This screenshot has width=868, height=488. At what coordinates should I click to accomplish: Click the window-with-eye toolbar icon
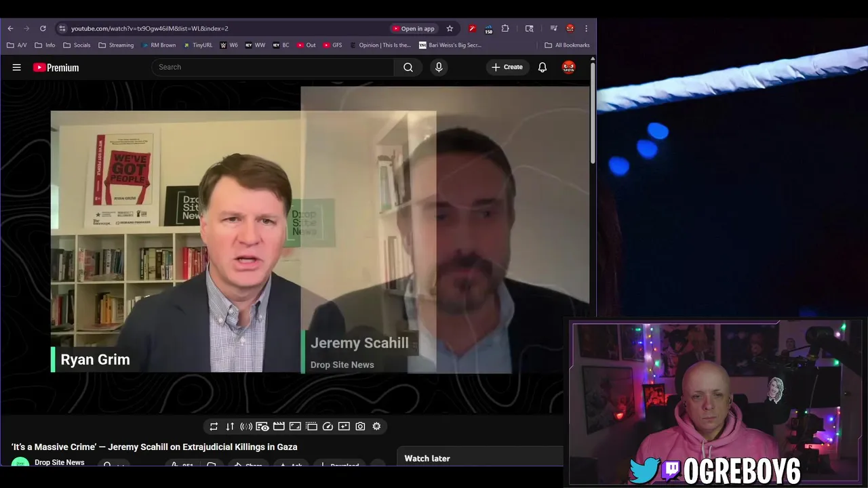point(262,426)
